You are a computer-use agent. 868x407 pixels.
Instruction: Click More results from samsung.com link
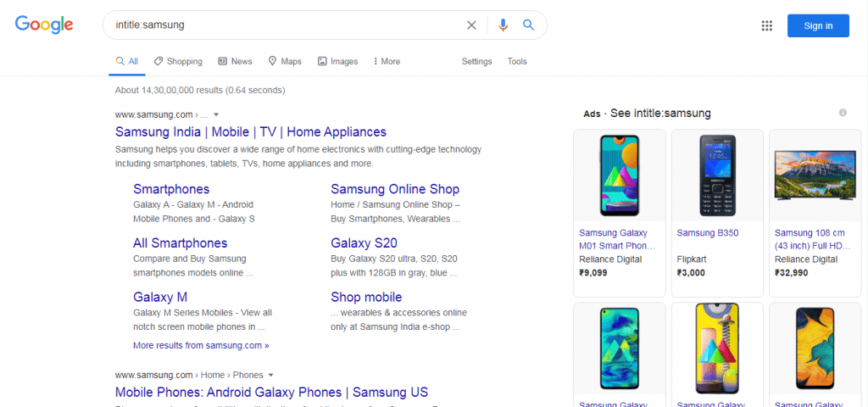(201, 346)
